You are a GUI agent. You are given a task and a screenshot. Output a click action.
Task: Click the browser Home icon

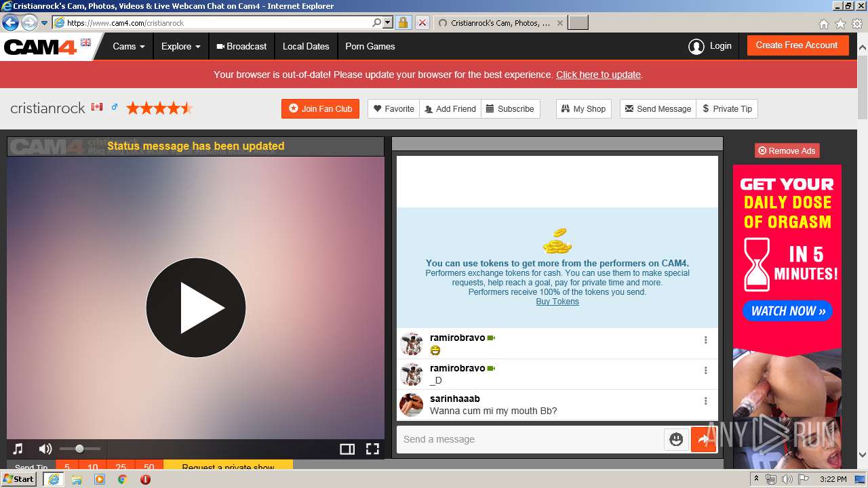tap(823, 24)
